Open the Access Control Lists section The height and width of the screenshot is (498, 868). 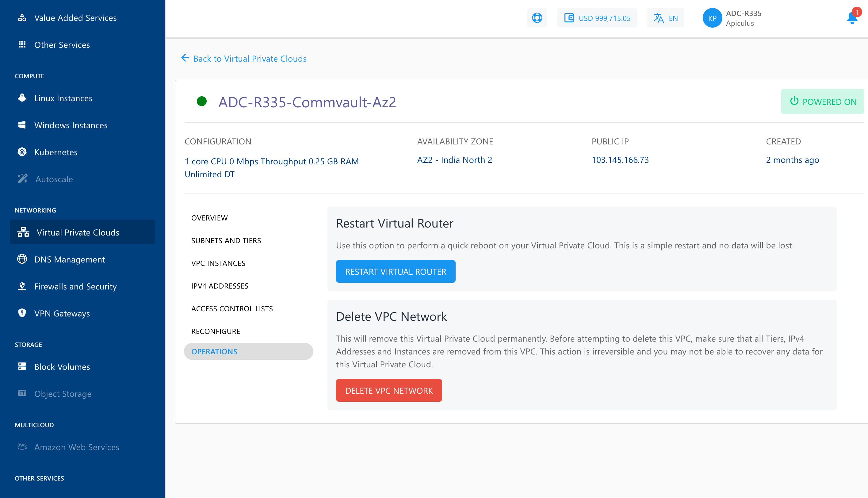coord(232,308)
